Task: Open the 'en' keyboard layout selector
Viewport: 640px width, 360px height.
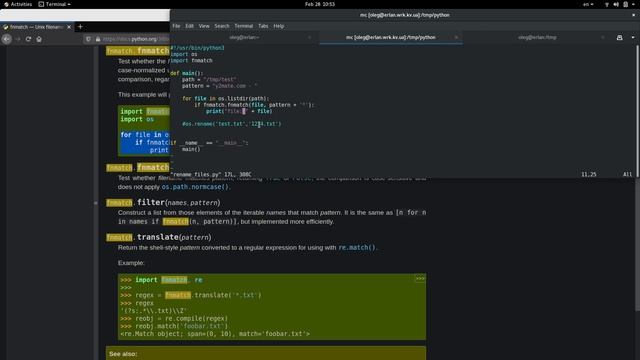Action: tap(588, 4)
